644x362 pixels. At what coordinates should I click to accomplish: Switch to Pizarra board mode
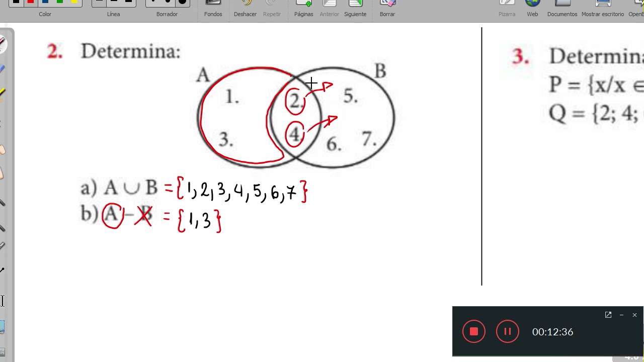507,9
